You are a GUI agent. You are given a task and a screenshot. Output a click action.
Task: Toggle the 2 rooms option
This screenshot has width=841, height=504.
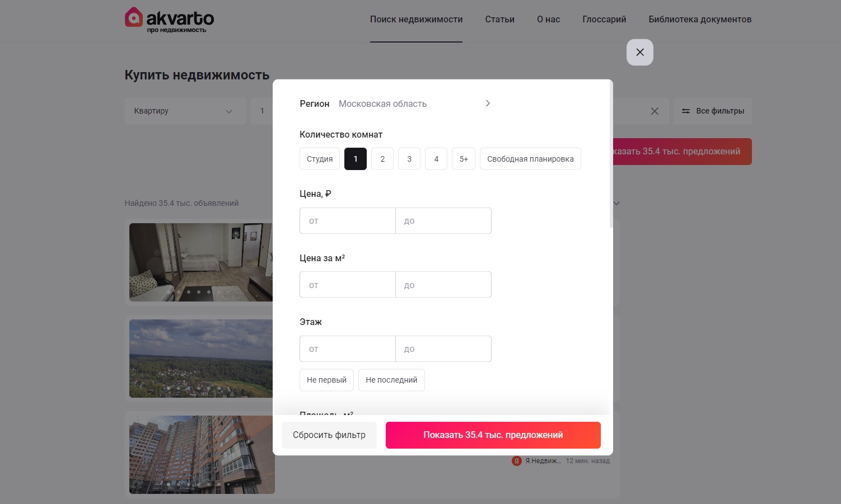(382, 159)
